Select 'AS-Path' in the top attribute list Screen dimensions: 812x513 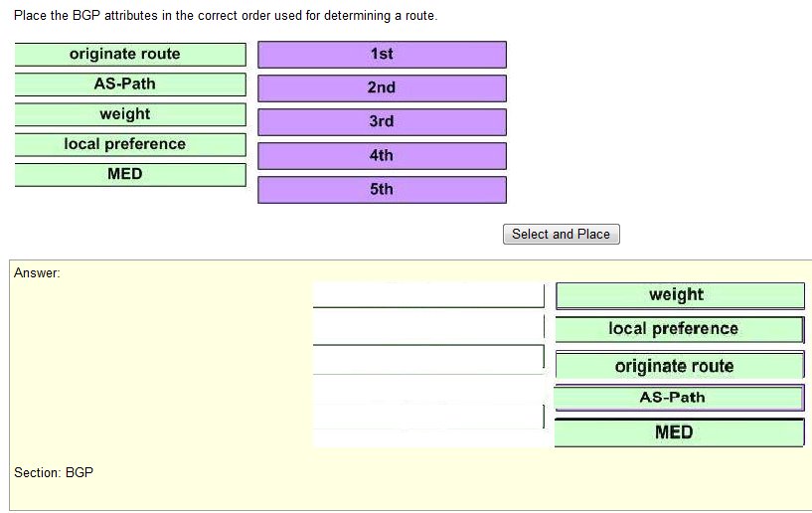(129, 85)
